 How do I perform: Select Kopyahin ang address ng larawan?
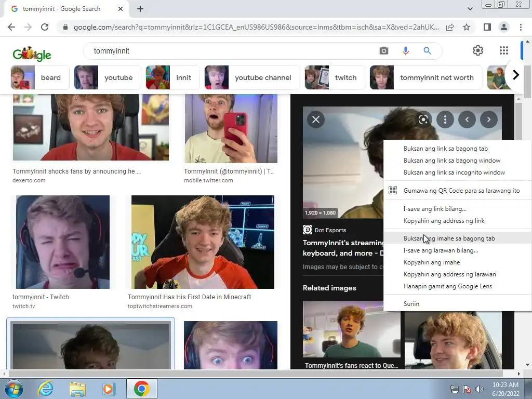458,274
